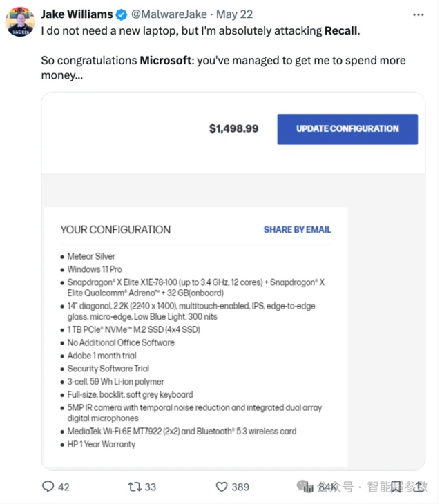This screenshot has height=504, width=442.
Task: Open the @MalwareJake handle link
Action: 169,14
